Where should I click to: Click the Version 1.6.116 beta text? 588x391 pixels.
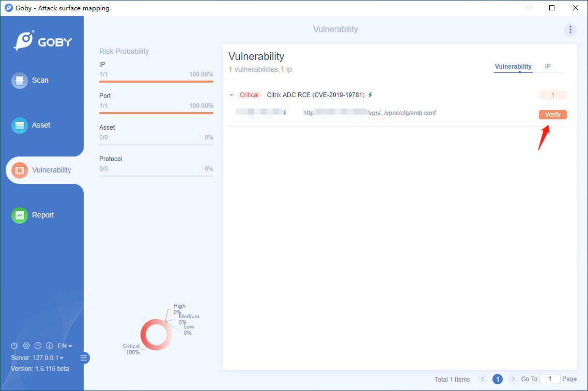40,368
